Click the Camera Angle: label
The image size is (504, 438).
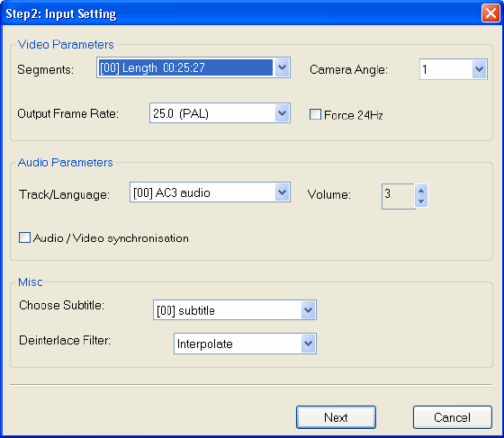click(349, 69)
